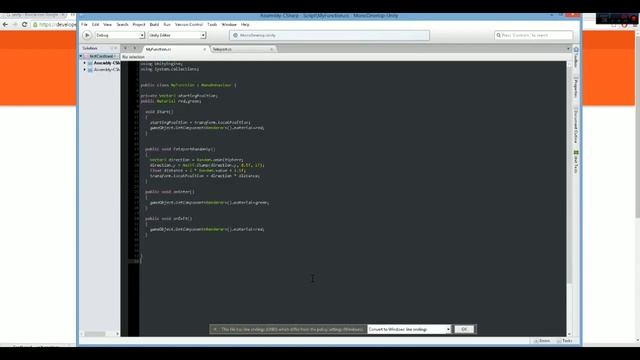
Task: Click the MonoDevelop-Unity status field
Action: [329, 36]
